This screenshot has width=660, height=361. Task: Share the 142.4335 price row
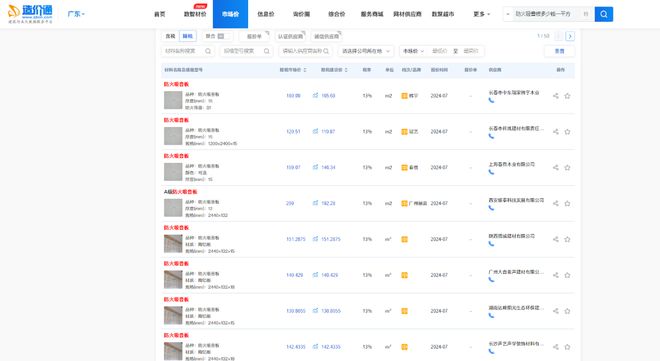(x=556, y=347)
